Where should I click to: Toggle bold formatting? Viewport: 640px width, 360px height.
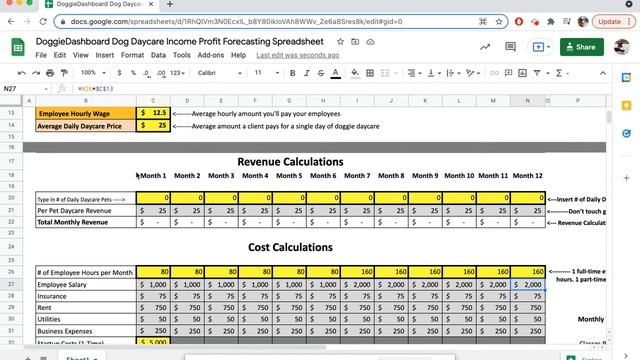pos(292,73)
